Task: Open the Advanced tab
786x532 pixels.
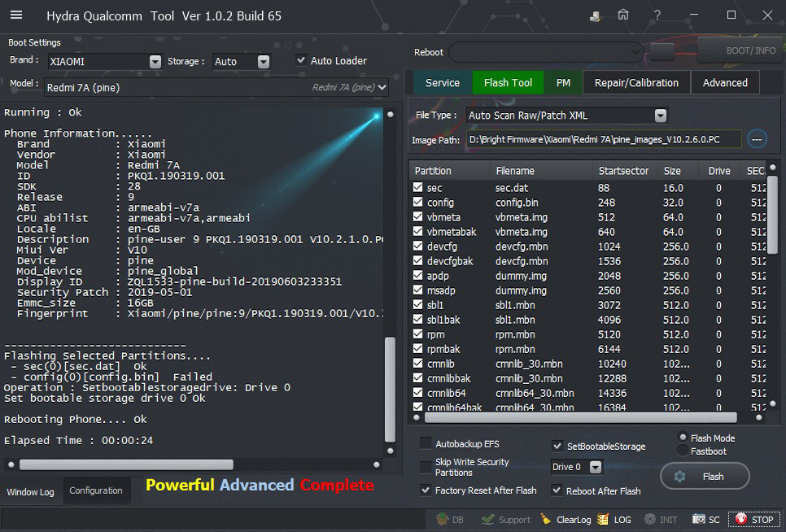Action: pos(725,83)
